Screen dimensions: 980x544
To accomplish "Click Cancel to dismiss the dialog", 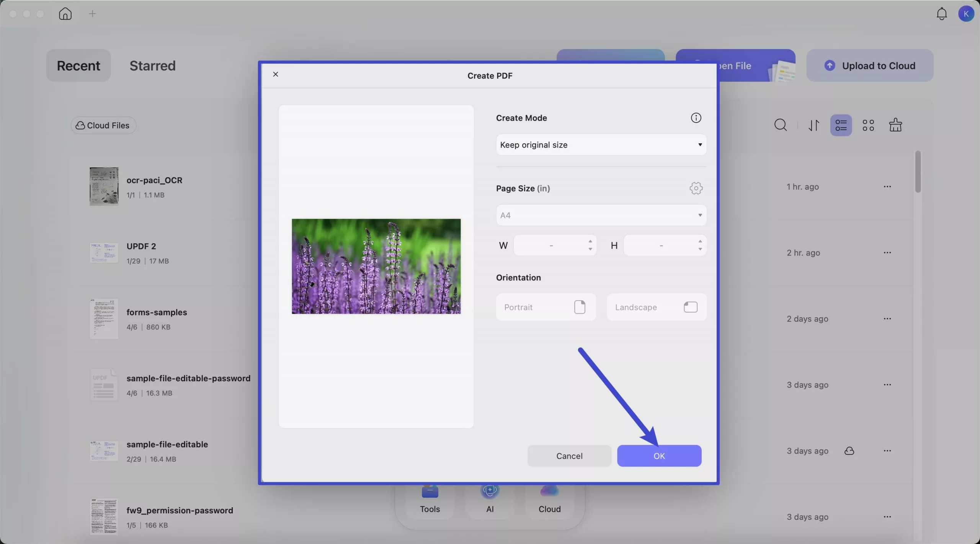I will click(569, 456).
